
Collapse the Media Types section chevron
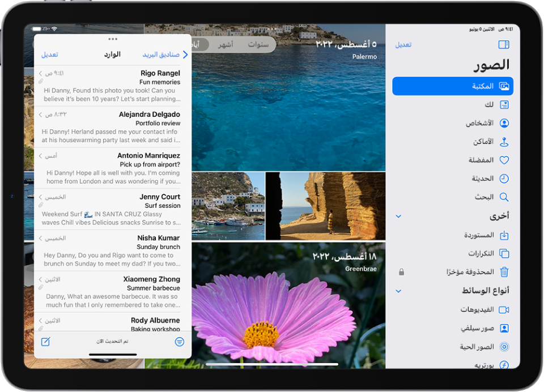coord(398,291)
